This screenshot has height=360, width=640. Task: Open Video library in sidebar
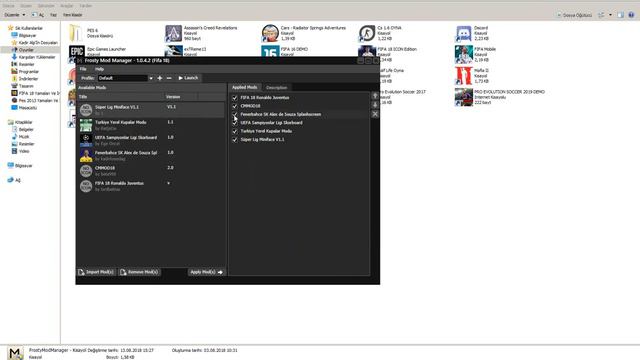tap(24, 151)
